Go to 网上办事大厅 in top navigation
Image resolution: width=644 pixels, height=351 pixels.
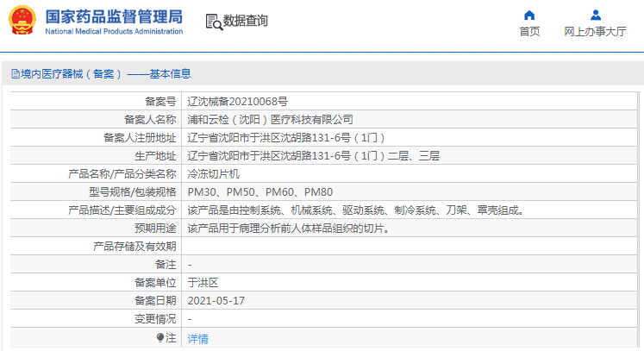[595, 32]
